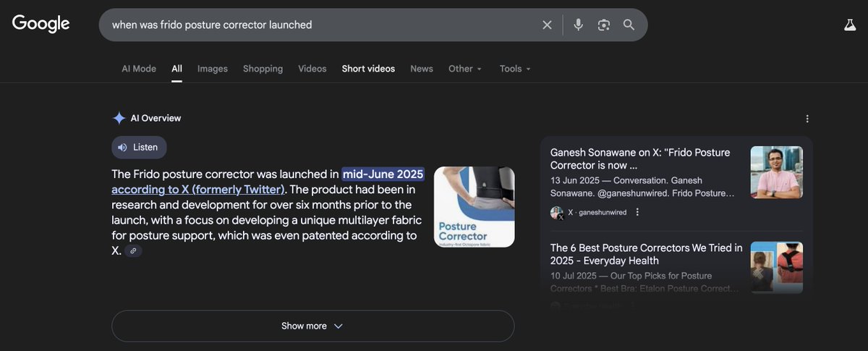Viewport: 868px width, 351px height.
Task: Click the '13 Jun 2025 — Conversation' snippet
Action: click(642, 187)
